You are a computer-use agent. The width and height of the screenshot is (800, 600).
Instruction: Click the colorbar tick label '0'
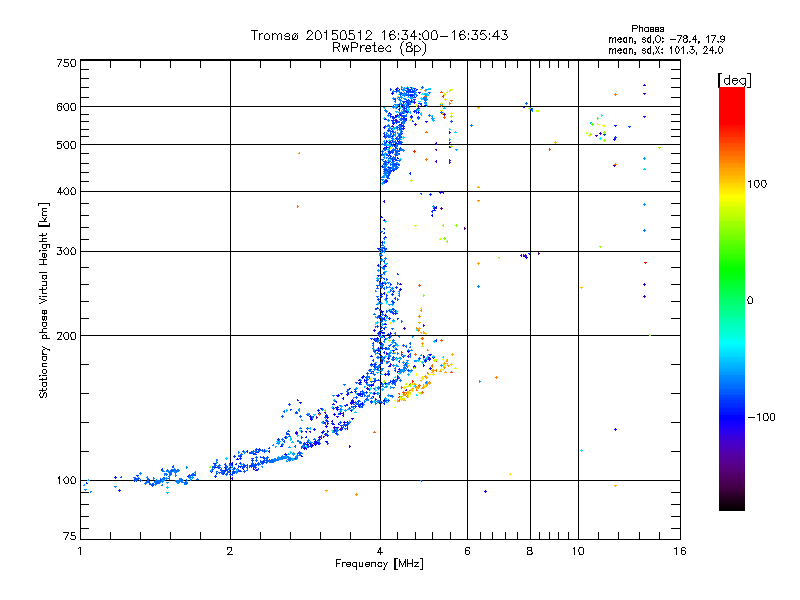tap(750, 301)
